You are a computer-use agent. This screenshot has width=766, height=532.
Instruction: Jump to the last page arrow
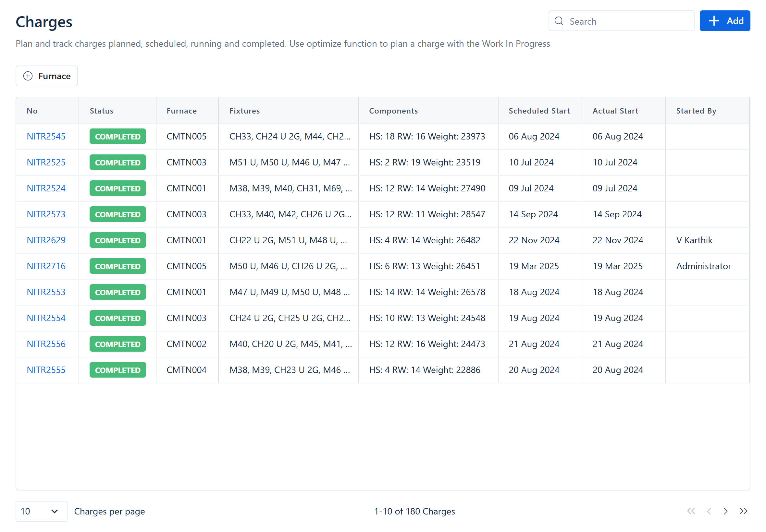tap(743, 511)
